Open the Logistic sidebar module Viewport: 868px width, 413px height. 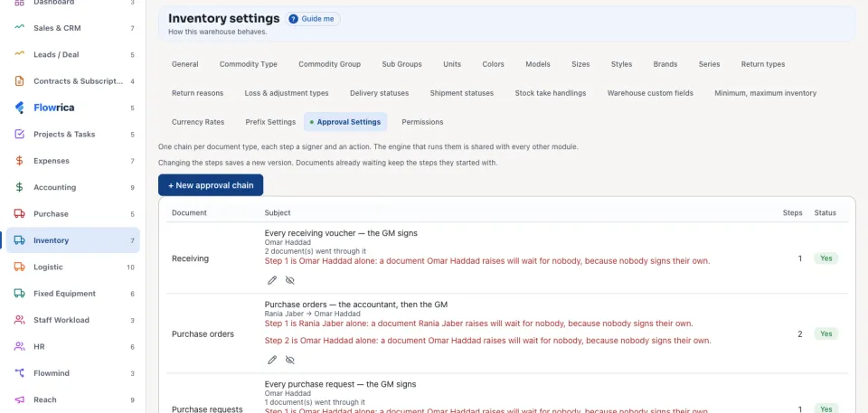(x=72, y=267)
